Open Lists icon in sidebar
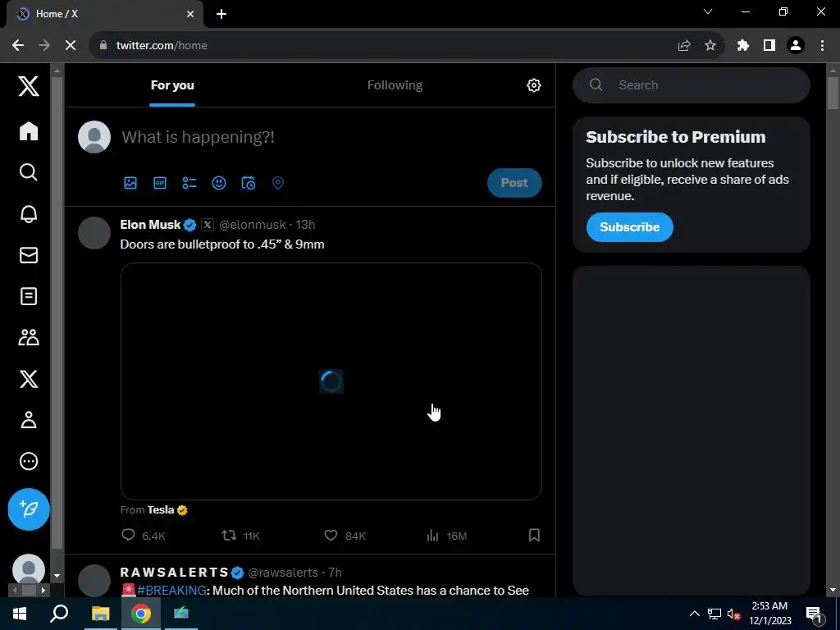The width and height of the screenshot is (840, 630). [29, 296]
